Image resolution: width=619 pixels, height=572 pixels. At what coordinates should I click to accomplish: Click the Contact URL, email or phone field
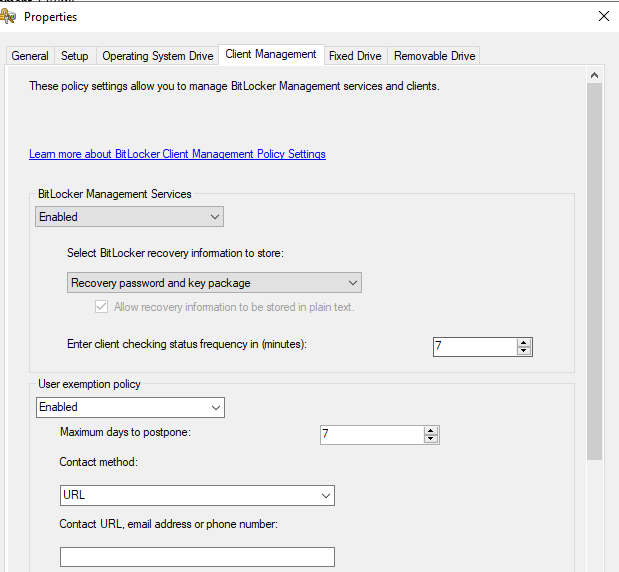click(197, 557)
